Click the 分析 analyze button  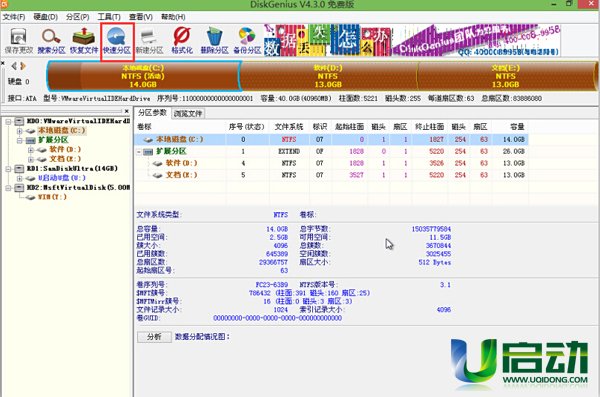pos(154,337)
